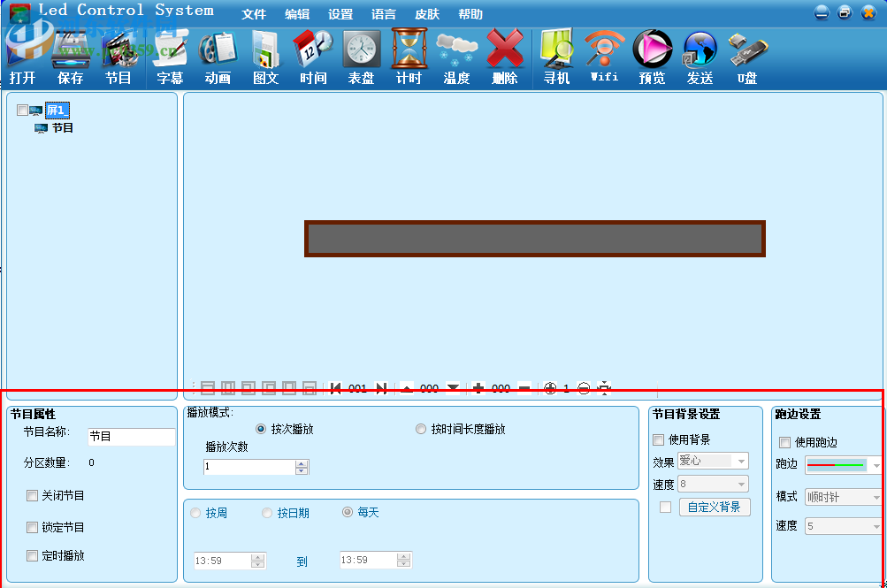The image size is (887, 588).
Task: Send program using 发送 icon
Action: point(699,56)
